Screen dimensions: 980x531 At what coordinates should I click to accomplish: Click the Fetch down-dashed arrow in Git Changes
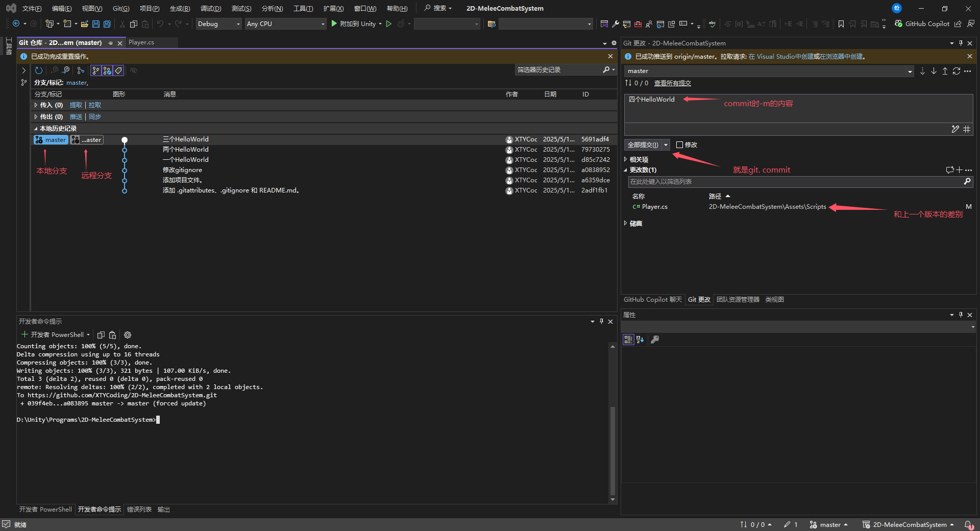pyautogui.click(x=922, y=71)
